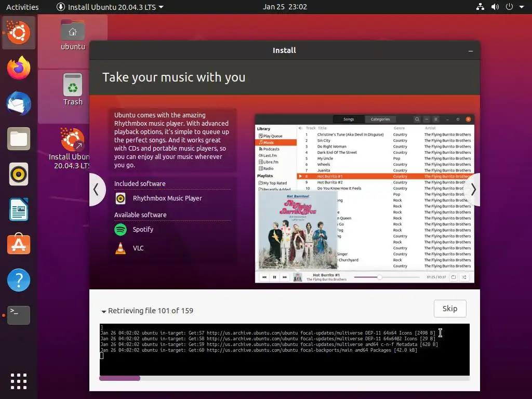
Task: Click the power icon in top bar
Action: tap(509, 7)
